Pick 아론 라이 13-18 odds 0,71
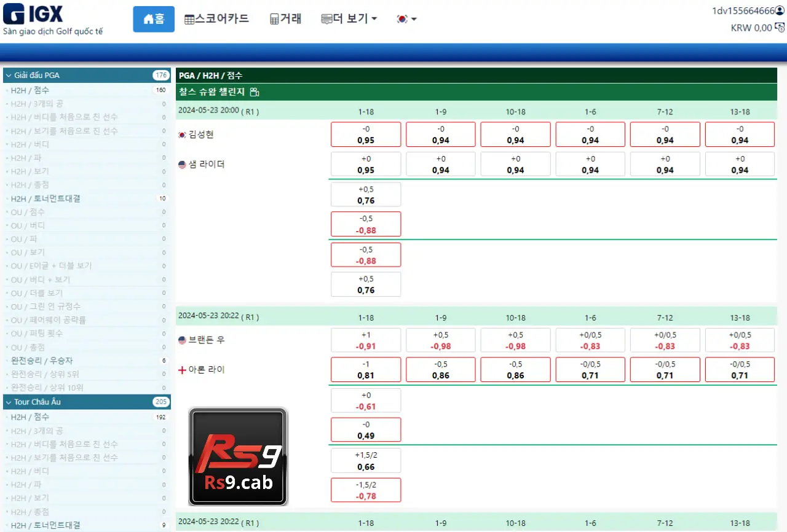 click(x=740, y=370)
